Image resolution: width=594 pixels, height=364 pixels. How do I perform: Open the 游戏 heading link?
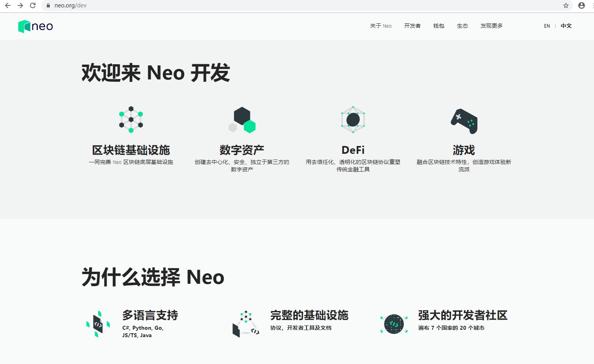pyautogui.click(x=464, y=150)
